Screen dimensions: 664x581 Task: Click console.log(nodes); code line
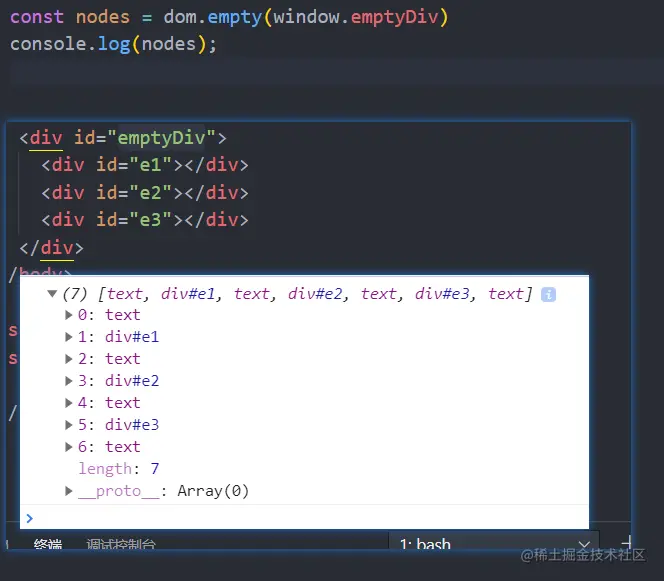click(113, 44)
